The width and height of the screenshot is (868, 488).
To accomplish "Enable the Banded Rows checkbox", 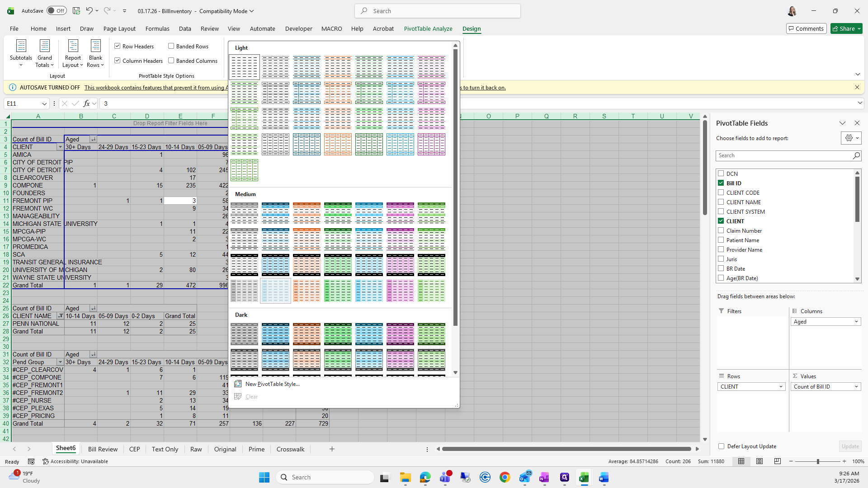I will coord(171,46).
